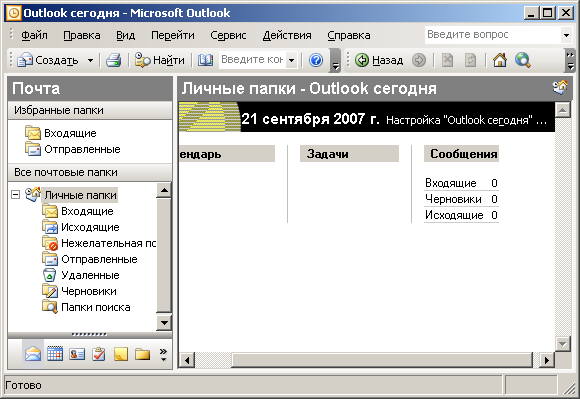This screenshot has width=580, height=399.
Task: Click horizontal scrollbar left arrow
Action: pos(187,360)
